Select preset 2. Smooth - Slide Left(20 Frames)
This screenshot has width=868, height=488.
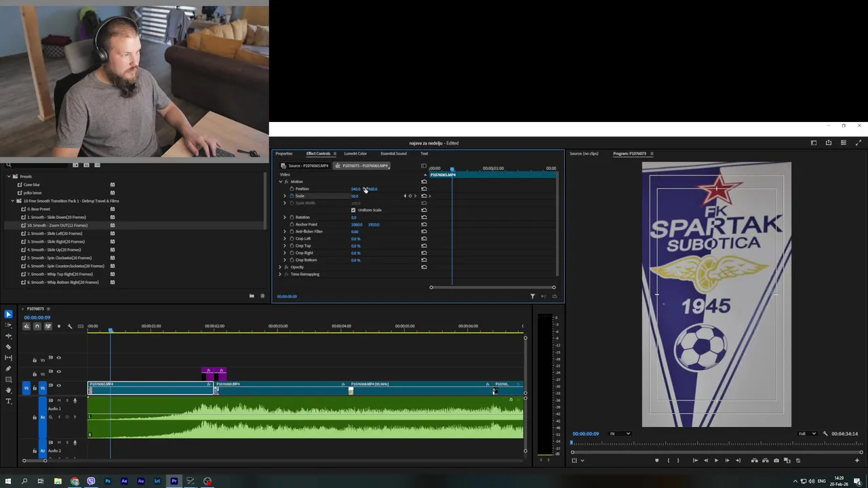click(56, 233)
